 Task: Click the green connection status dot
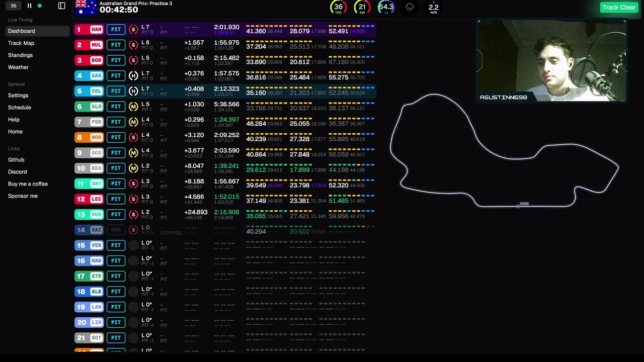click(40, 6)
